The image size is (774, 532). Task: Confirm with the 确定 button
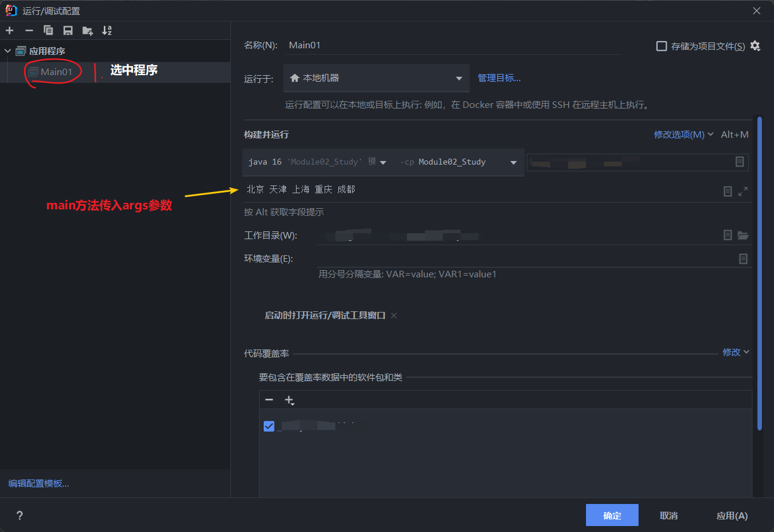coord(612,516)
